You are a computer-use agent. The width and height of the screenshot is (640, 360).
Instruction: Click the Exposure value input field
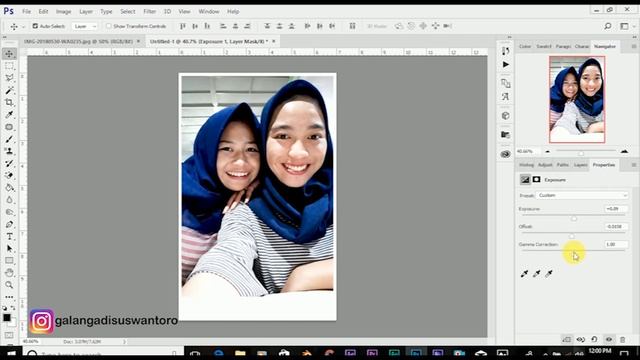pos(616,209)
